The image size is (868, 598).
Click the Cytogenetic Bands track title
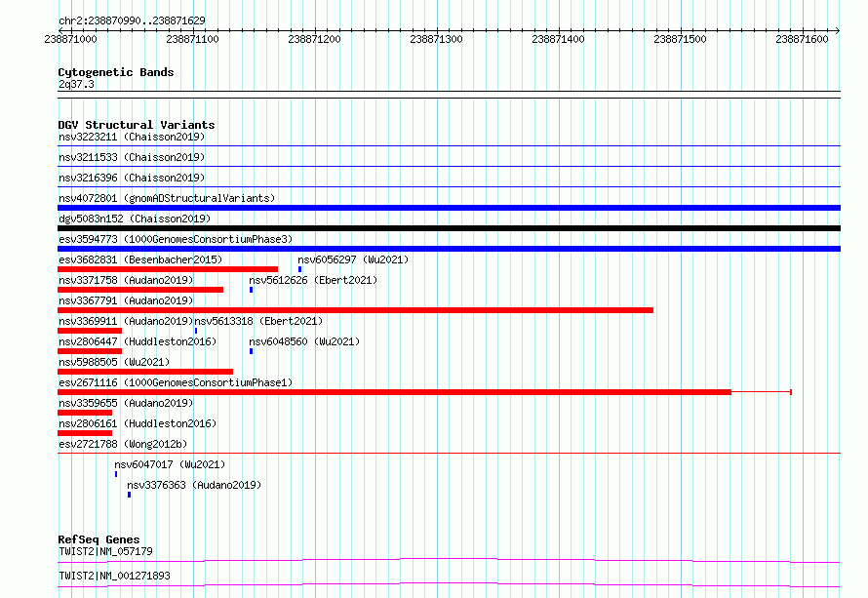116,72
